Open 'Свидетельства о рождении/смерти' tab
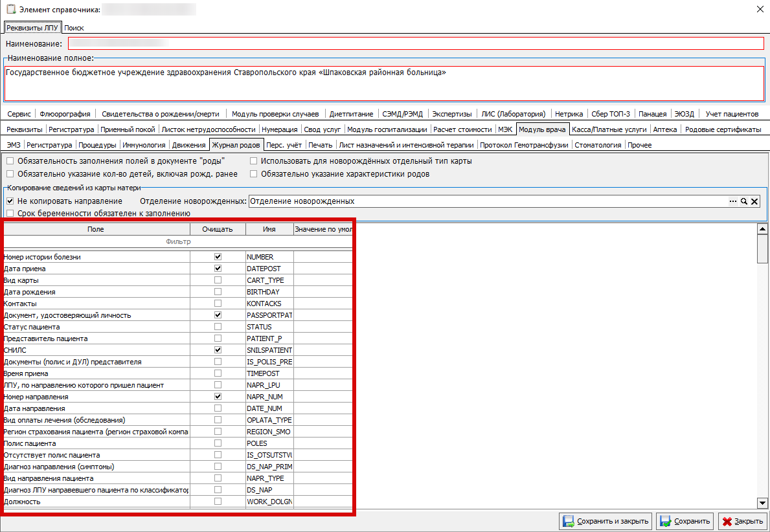Screen dimensions: 770x532 coord(161,114)
